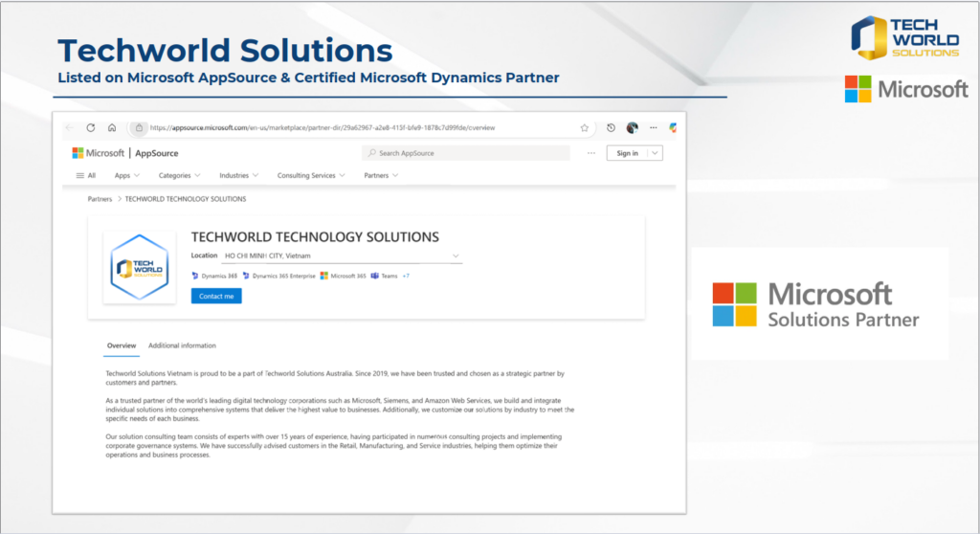Open browser history clock icon

611,127
